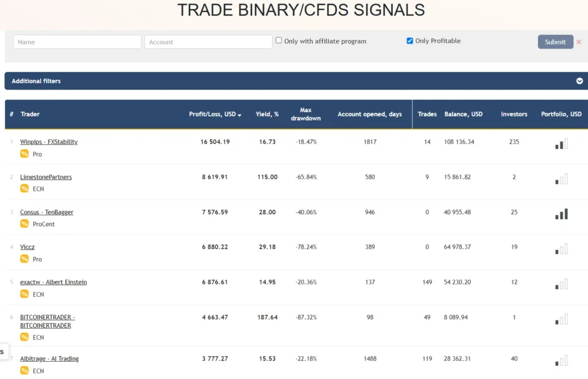Enable the Only with affiliate program checkbox

278,40
